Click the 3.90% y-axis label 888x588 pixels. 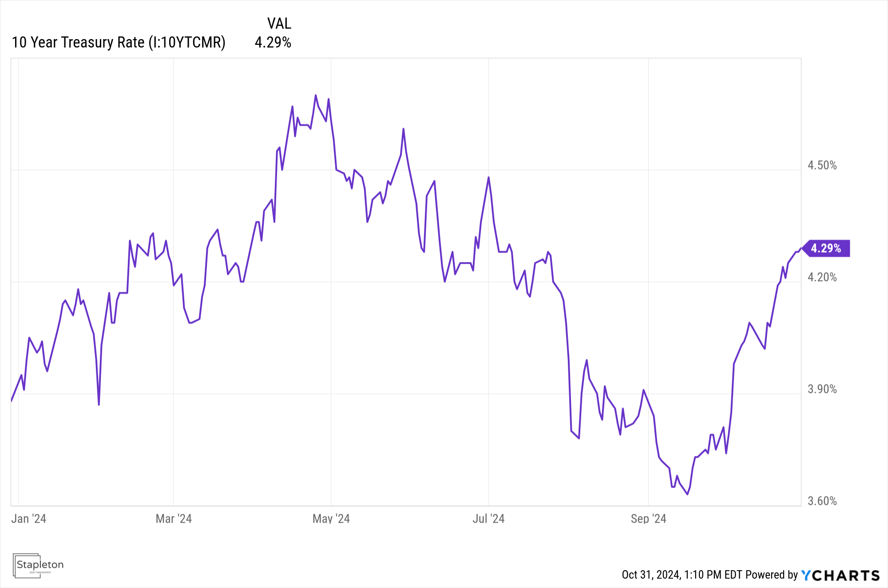[822, 389]
